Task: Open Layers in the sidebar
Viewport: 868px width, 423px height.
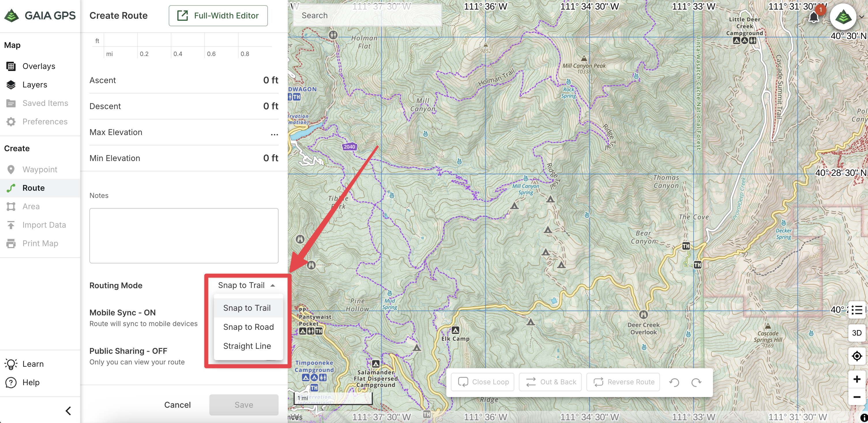Action: point(34,85)
